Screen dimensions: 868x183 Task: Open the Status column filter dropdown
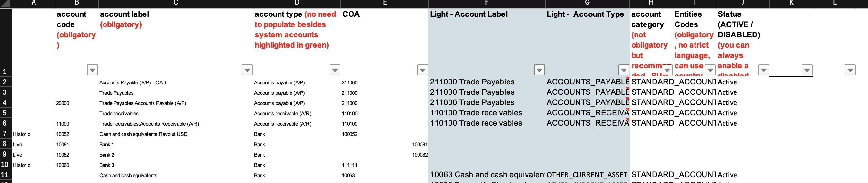click(764, 70)
